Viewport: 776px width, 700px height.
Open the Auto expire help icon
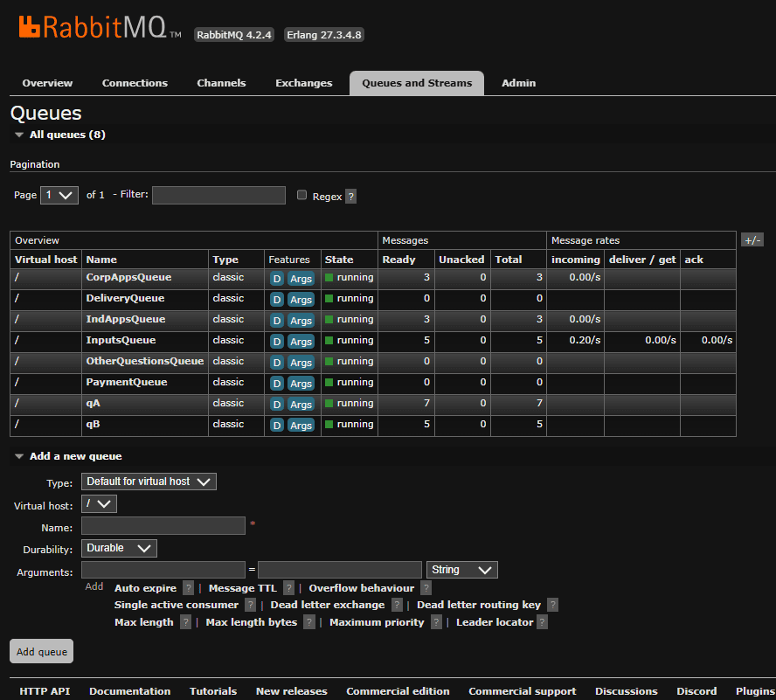point(188,589)
